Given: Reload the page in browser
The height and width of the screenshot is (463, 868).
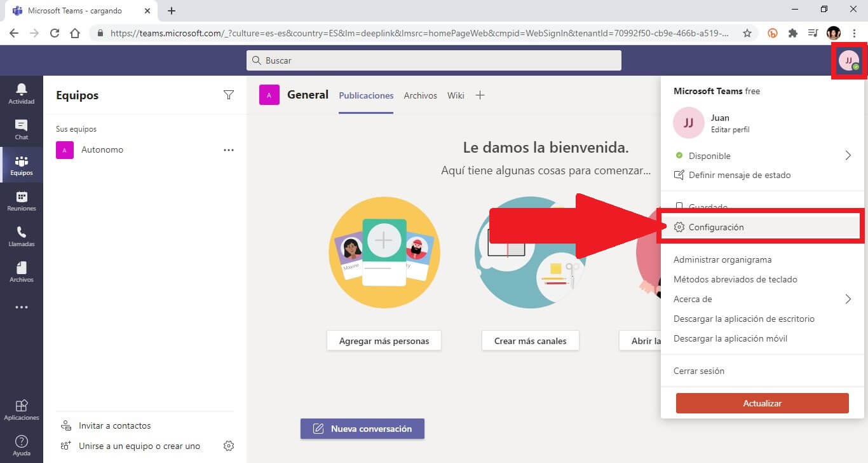Looking at the screenshot, I should (x=55, y=33).
